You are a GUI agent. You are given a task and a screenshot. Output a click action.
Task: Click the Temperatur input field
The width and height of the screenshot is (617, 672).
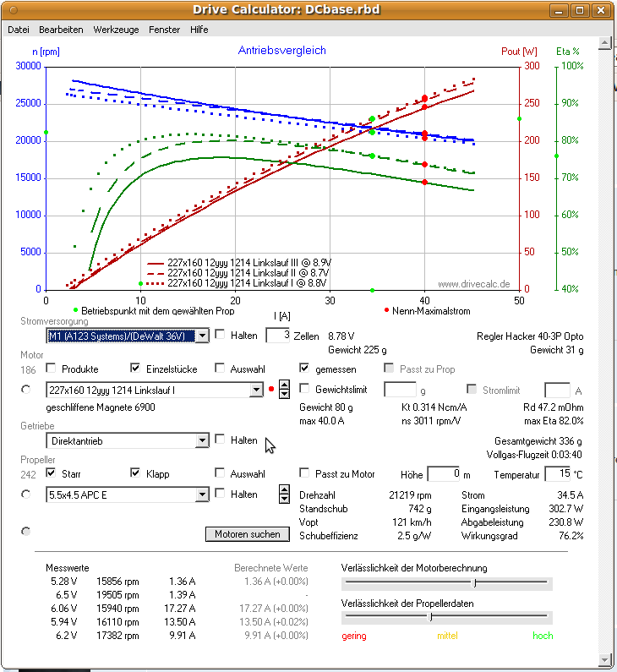[563, 473]
